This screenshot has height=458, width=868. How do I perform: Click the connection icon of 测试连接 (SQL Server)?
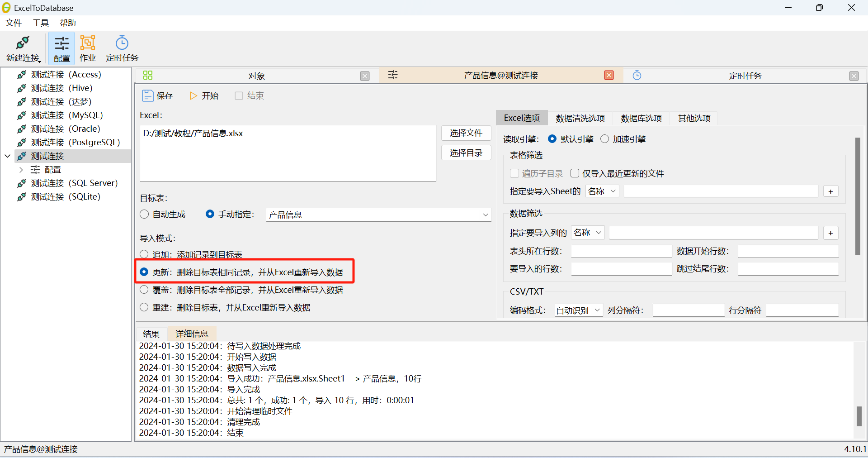[x=22, y=183]
